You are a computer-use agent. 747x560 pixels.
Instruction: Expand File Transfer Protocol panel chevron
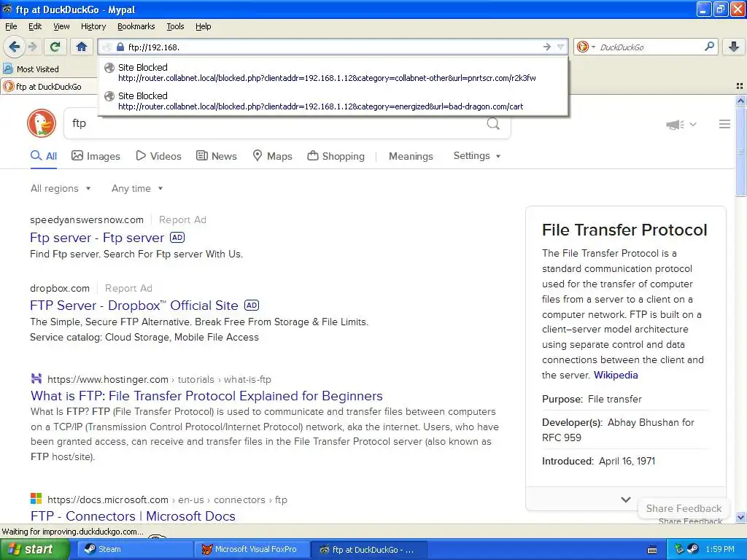[x=625, y=499]
